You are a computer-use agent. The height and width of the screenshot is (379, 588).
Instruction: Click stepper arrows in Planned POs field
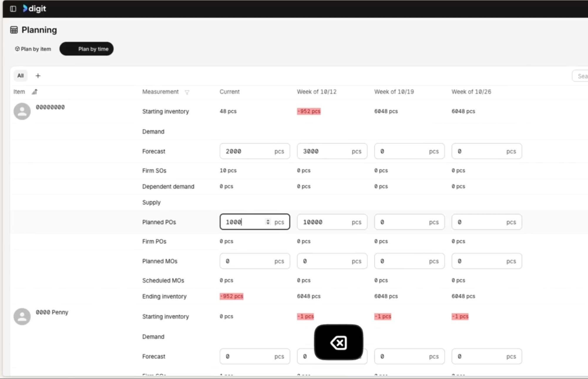pos(268,222)
